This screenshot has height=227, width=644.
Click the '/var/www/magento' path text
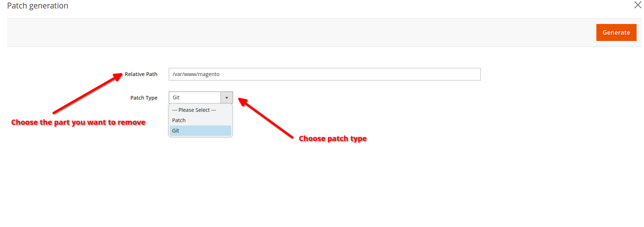tap(196, 74)
